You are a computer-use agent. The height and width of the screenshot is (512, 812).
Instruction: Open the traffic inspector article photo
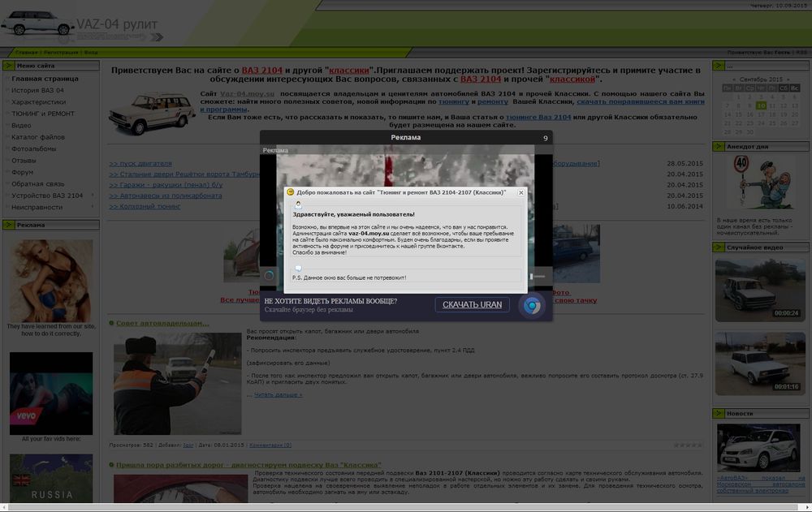pos(178,384)
